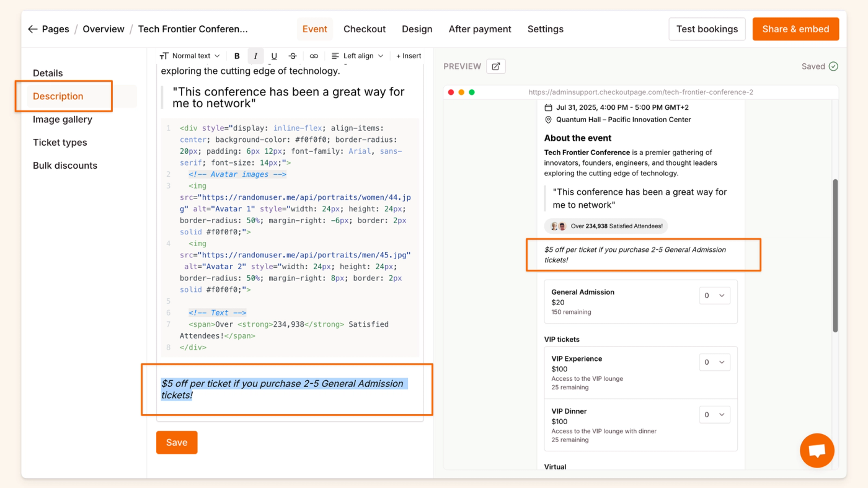
Task: Click the Tech Frontier Conference breadcrumb
Action: pyautogui.click(x=193, y=29)
